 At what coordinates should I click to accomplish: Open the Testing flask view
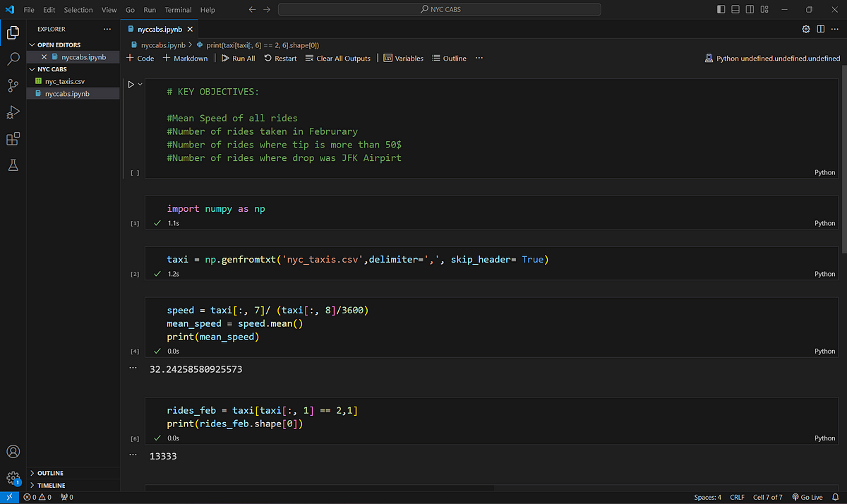tap(13, 165)
